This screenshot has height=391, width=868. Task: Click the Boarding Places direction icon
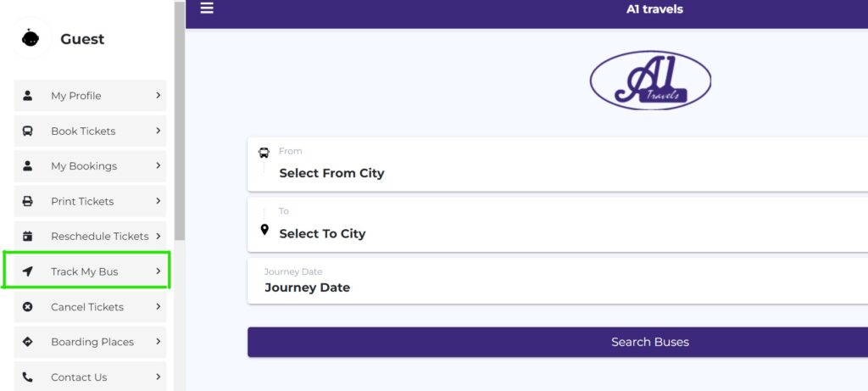coord(28,342)
